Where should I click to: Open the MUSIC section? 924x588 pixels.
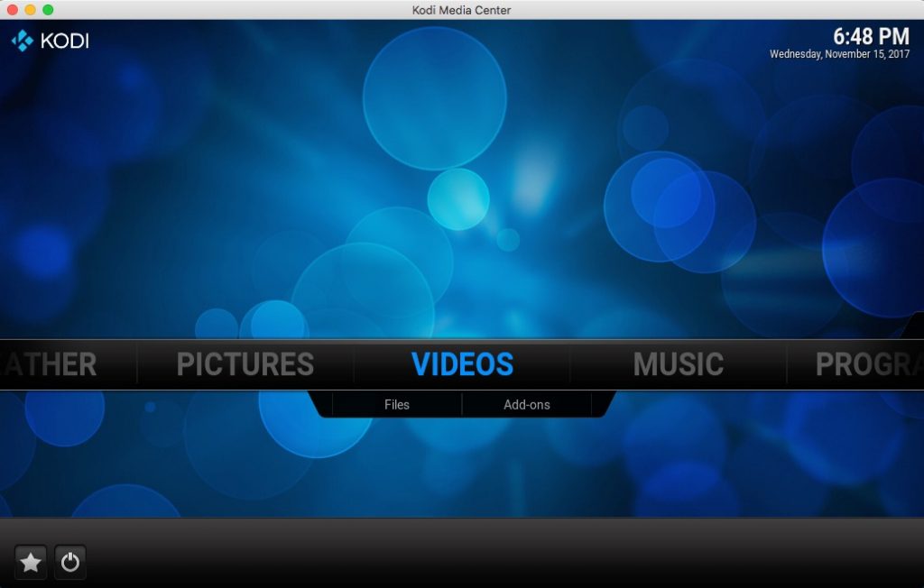tap(679, 364)
